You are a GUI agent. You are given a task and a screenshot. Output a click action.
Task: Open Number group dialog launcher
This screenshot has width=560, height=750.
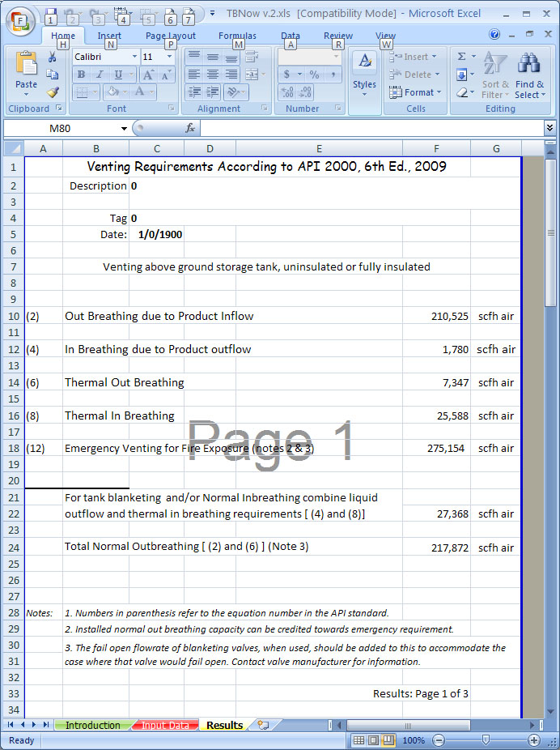338,108
